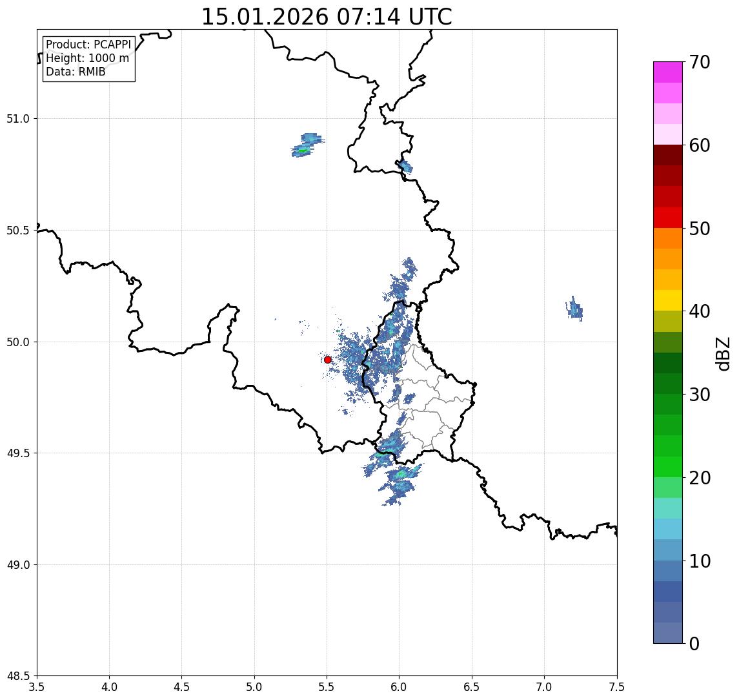The image size is (739, 700).
Task: Click colorbar tick label 0
Action: pos(694,643)
